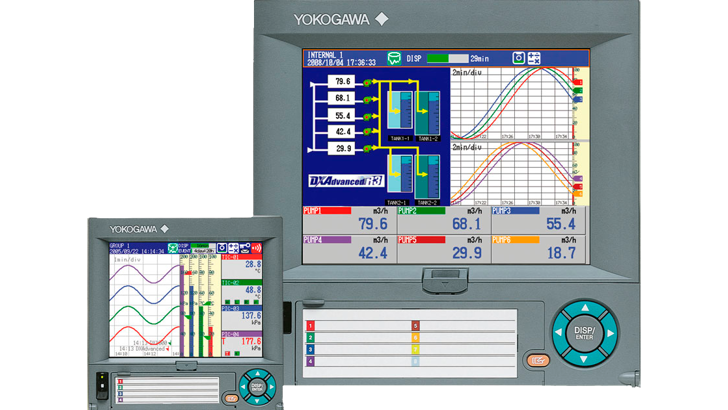Viewport: 728px width, 410px height.
Task: Click the DXAdvanced logo on the screen
Action: (x=339, y=181)
